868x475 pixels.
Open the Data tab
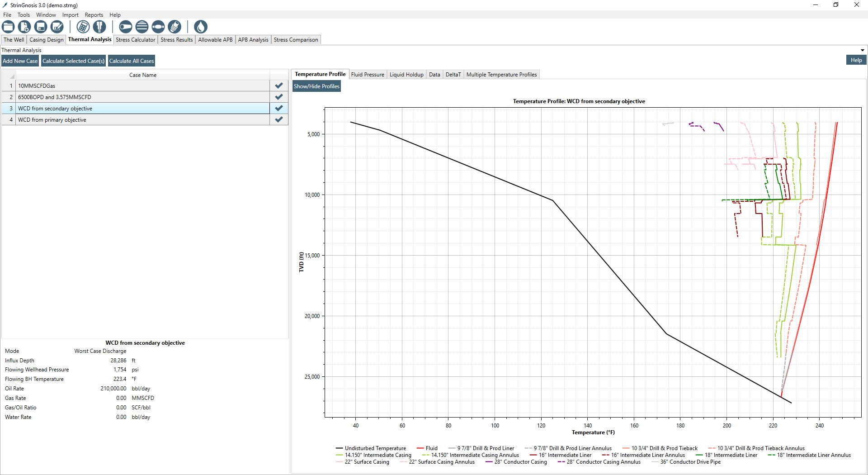click(434, 75)
